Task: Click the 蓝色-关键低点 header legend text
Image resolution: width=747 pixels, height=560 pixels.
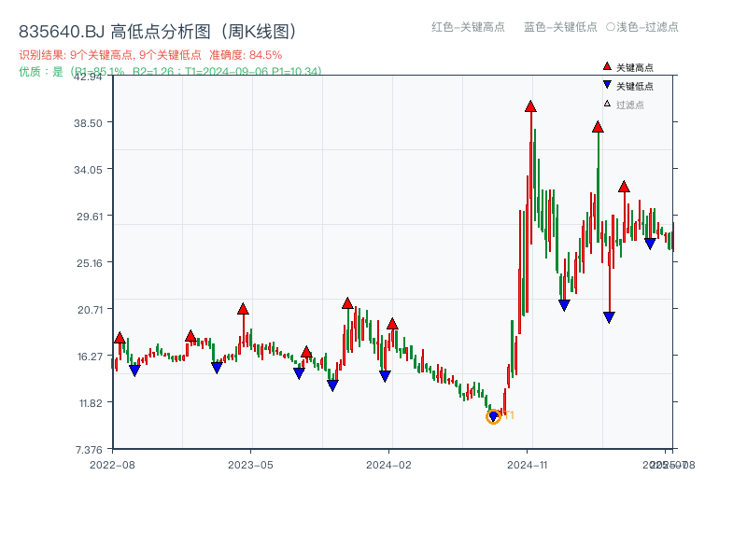Action: 560,27
